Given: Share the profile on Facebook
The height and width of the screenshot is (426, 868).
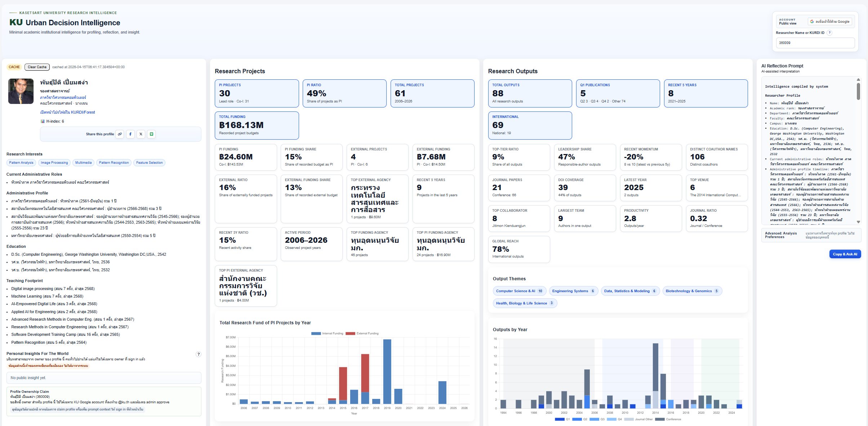Looking at the screenshot, I should (130, 134).
